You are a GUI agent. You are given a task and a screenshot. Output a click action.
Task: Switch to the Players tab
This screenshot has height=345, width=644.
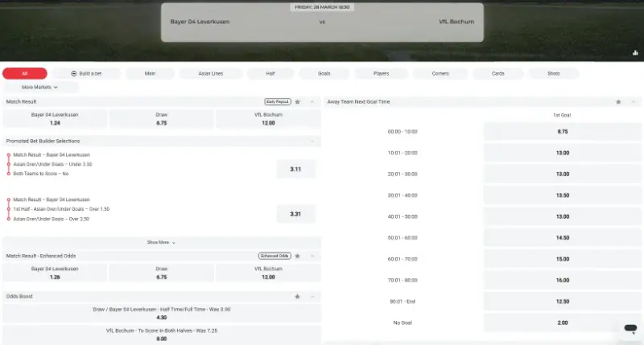tap(381, 73)
